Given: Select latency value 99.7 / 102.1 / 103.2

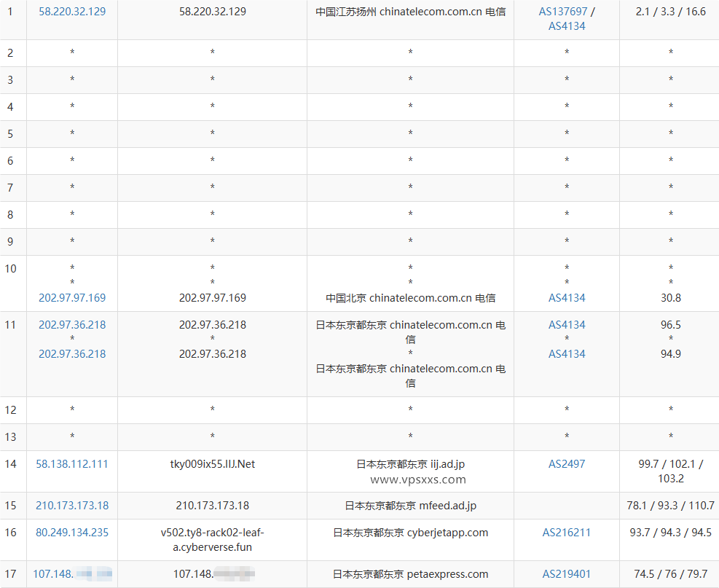Looking at the screenshot, I should [x=670, y=471].
